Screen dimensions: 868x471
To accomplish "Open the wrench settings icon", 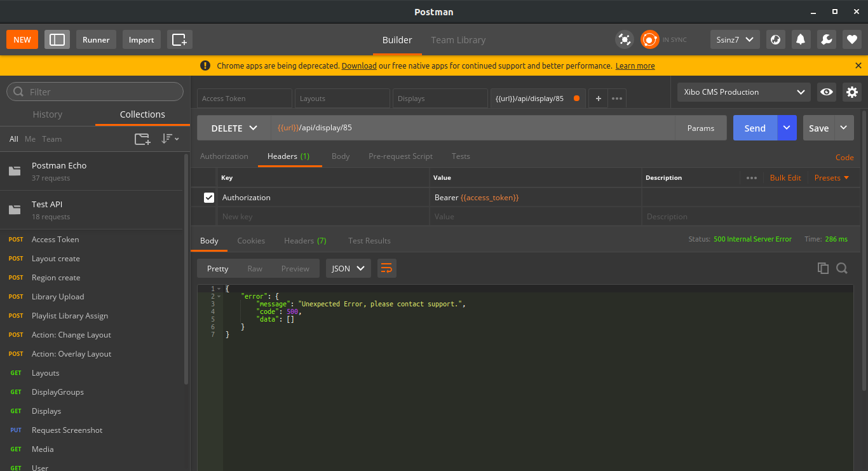I will point(826,39).
